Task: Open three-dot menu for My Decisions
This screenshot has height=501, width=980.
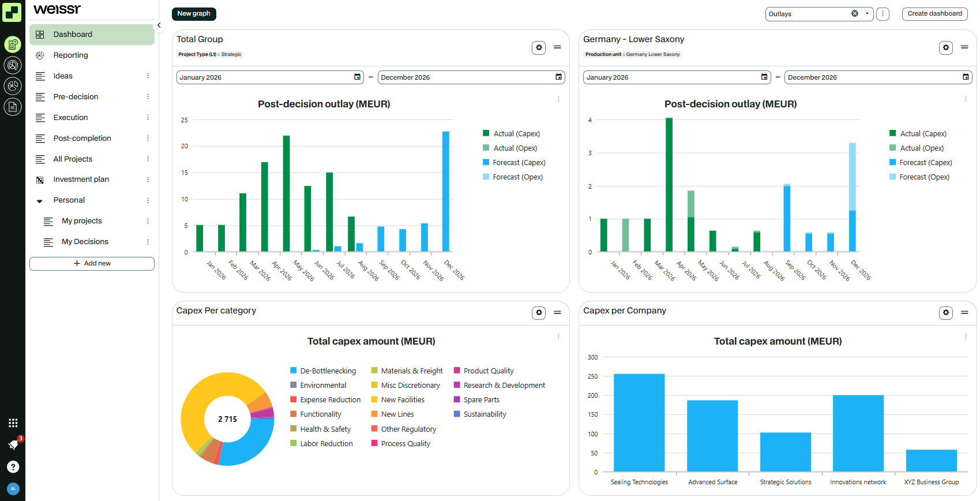Action: point(148,242)
